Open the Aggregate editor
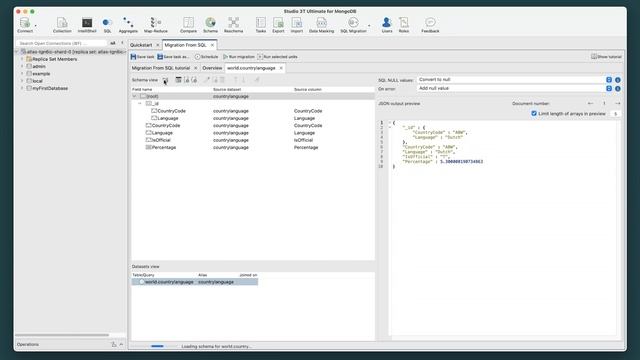This screenshot has height=360, width=640. (128, 24)
